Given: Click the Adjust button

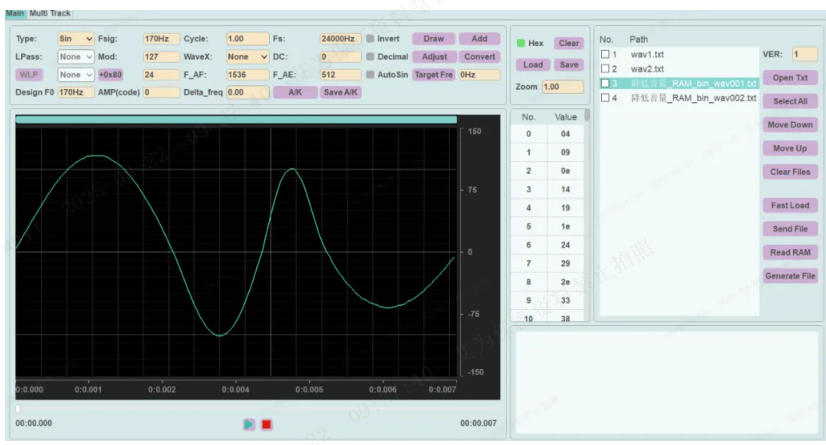Looking at the screenshot, I should tap(434, 57).
